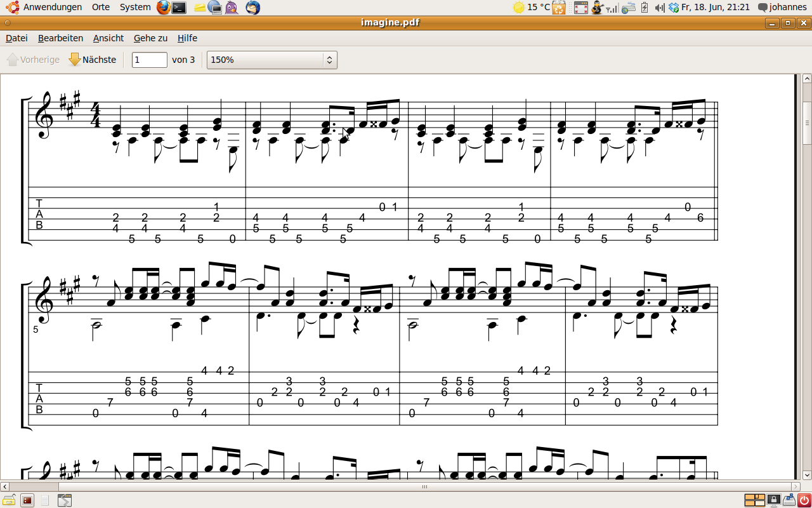Click the keyboard with globe tray icon
This screenshot has height=508, width=812.
tap(629, 8)
